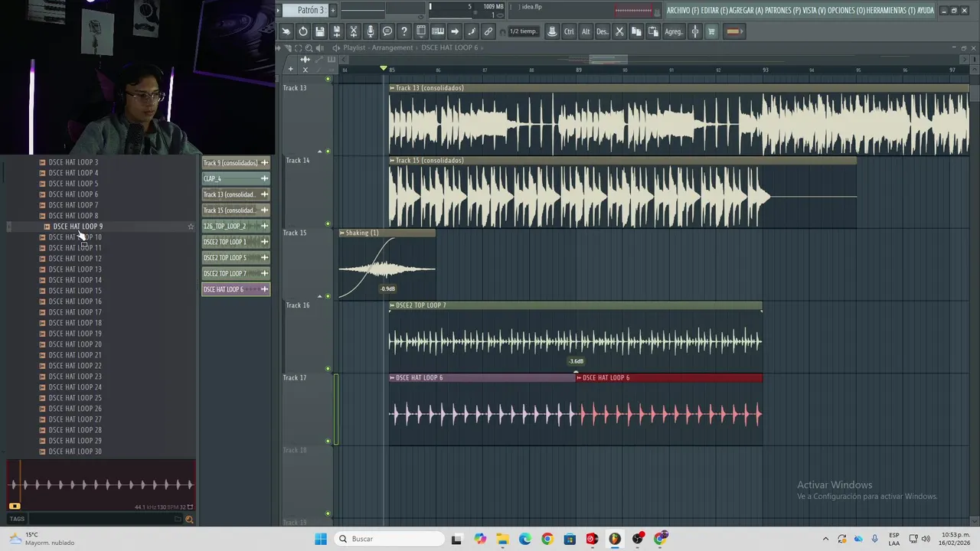The image size is (980, 551).
Task: Click the copy icon in the toolbar
Action: tap(636, 31)
